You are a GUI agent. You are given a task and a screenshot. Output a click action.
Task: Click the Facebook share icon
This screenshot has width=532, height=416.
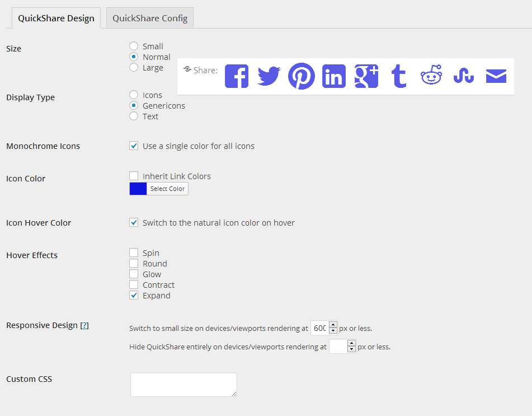237,76
